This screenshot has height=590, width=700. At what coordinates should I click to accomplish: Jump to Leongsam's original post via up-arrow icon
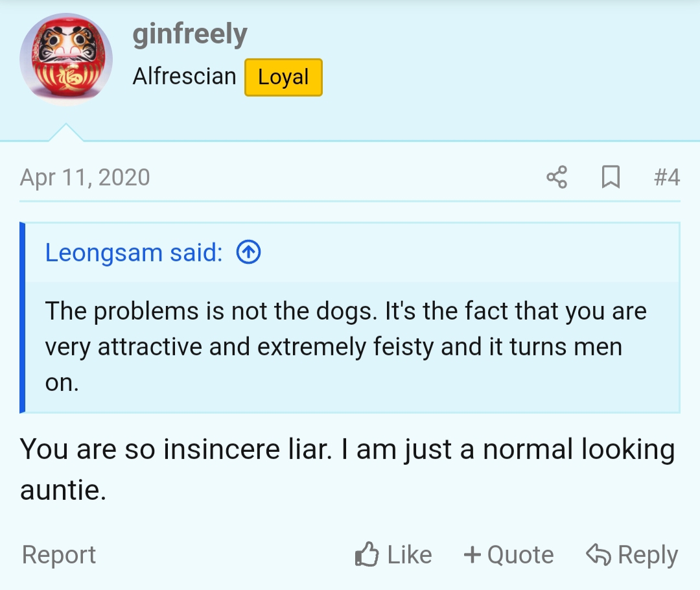coord(248,252)
